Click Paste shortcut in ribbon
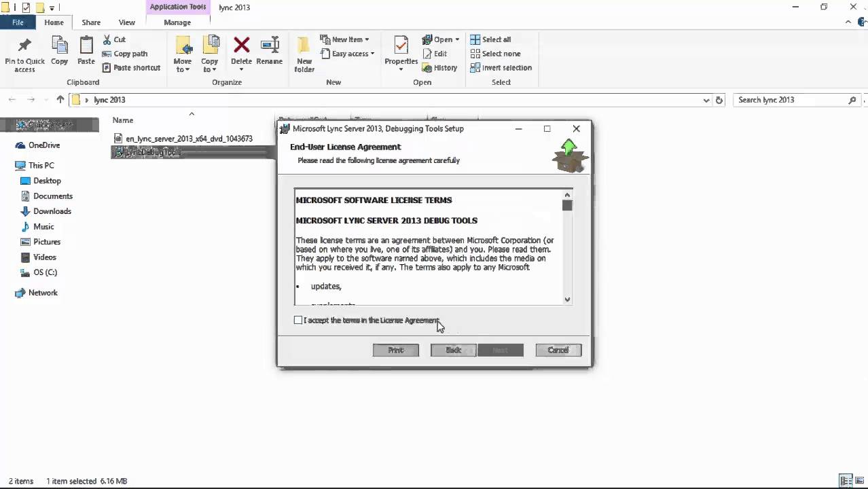 coord(131,68)
